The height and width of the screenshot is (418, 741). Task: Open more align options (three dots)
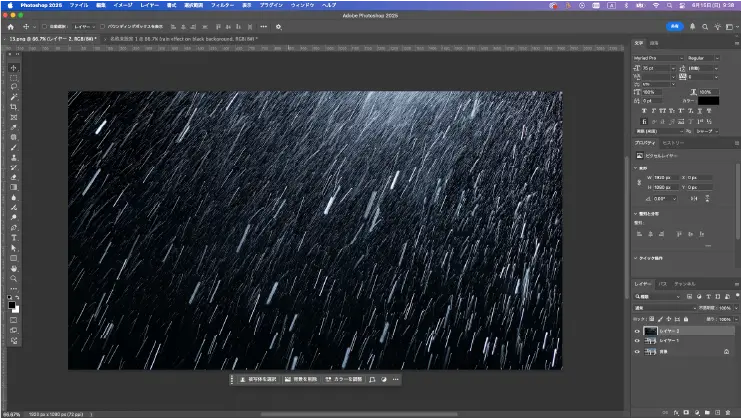264,27
